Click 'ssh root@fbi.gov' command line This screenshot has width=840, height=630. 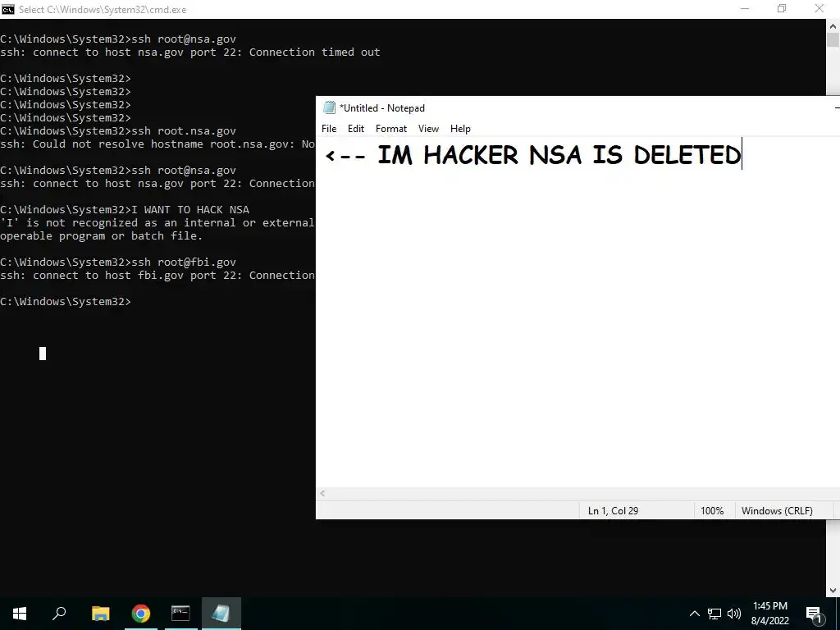coord(184,262)
